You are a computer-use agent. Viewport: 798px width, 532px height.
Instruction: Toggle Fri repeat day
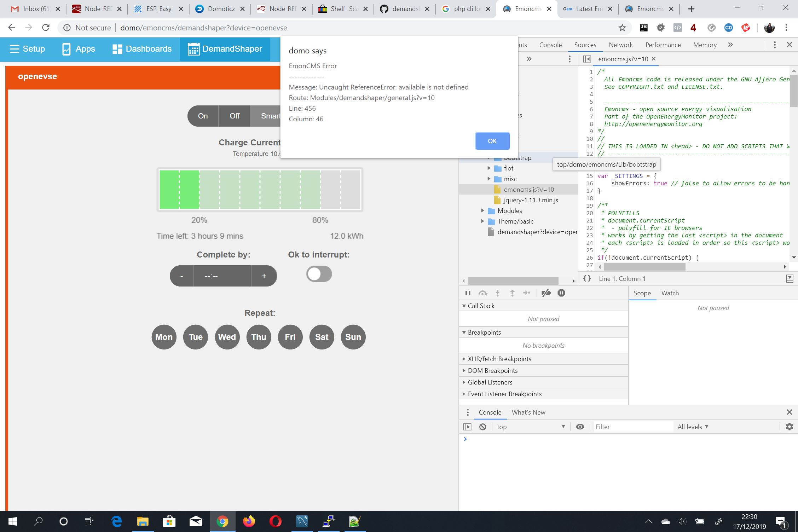[x=290, y=337]
